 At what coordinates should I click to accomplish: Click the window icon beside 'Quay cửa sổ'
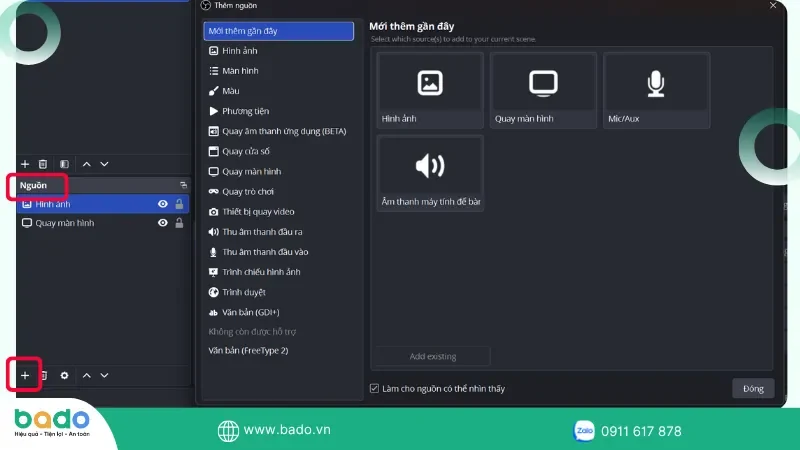pos(213,152)
